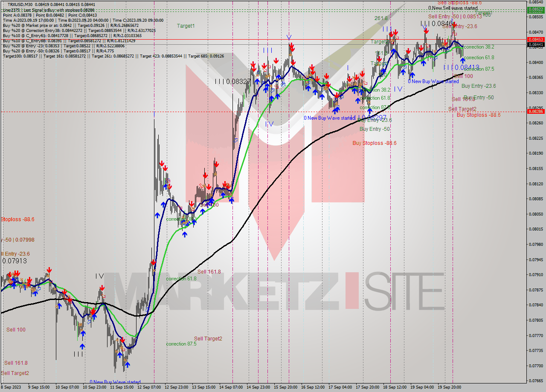The width and height of the screenshot is (546, 392).
Task: Click the 0.07910 price axis value
Action: (536, 274)
